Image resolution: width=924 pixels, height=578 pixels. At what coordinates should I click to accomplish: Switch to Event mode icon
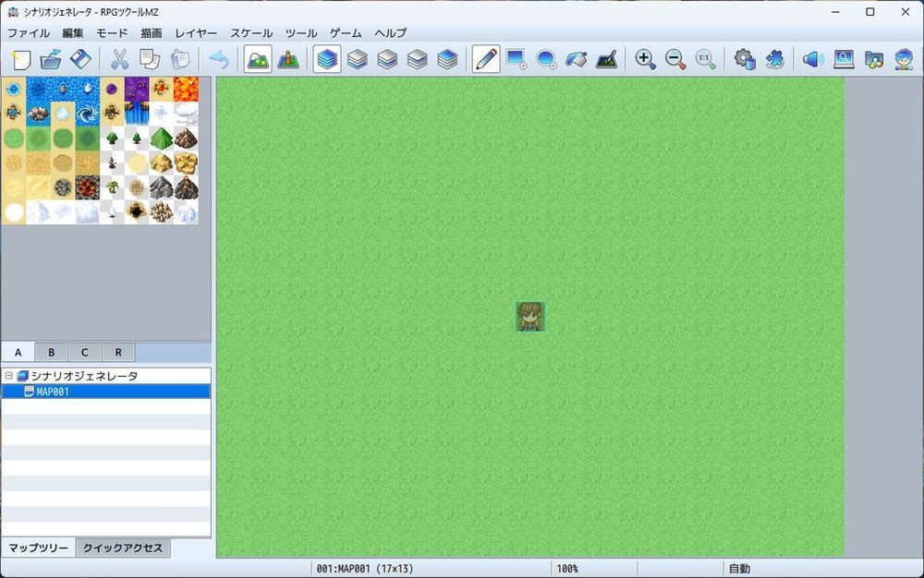tap(288, 59)
